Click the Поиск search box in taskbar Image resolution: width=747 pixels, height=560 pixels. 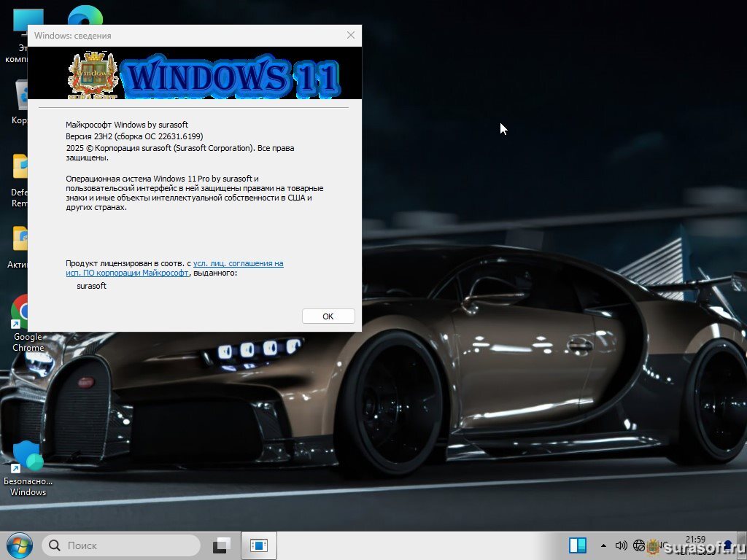coord(120,545)
